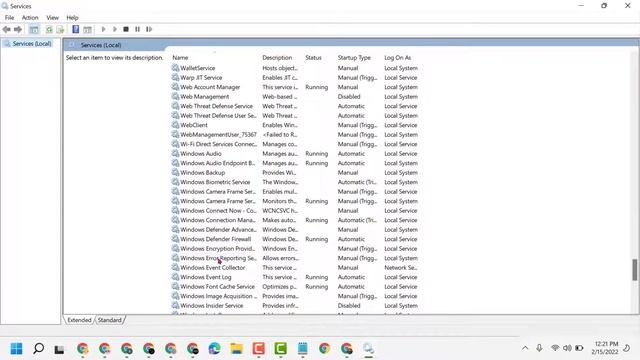This screenshot has height=360, width=640.
Task: Open the Help menu
Action: coord(72,18)
